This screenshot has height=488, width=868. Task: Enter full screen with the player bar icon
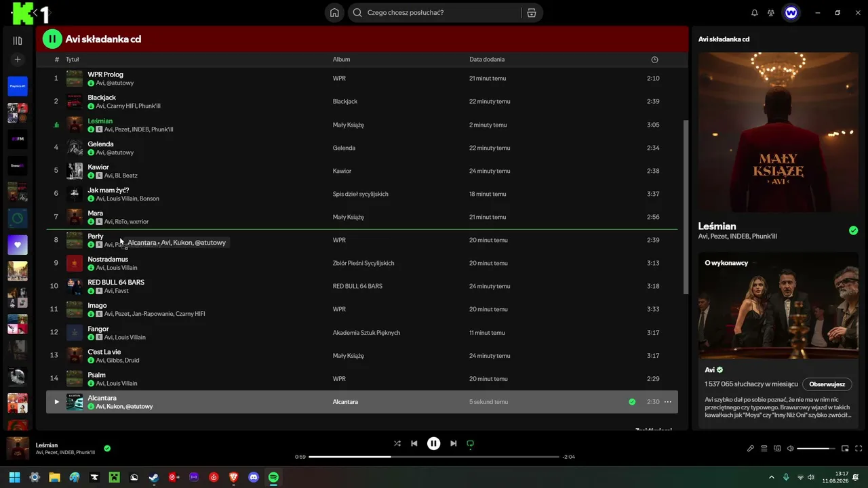859,448
